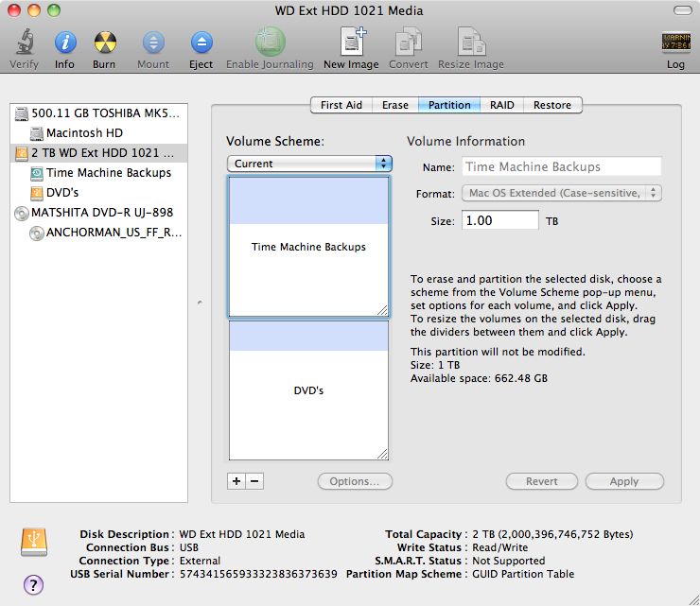The width and height of the screenshot is (700, 606).
Task: Click the Options... button
Action: coord(355,481)
